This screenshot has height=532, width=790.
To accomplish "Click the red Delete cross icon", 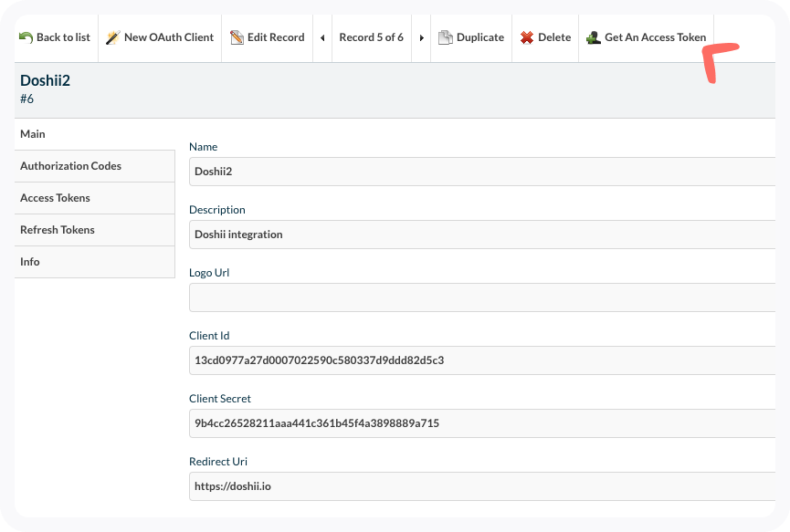I will [x=527, y=37].
